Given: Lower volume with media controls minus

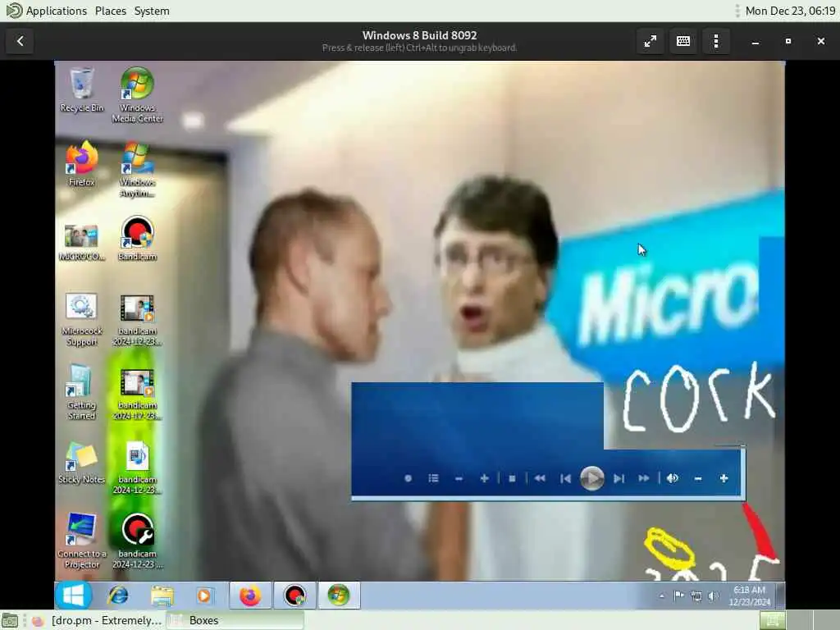Looking at the screenshot, I should point(698,478).
